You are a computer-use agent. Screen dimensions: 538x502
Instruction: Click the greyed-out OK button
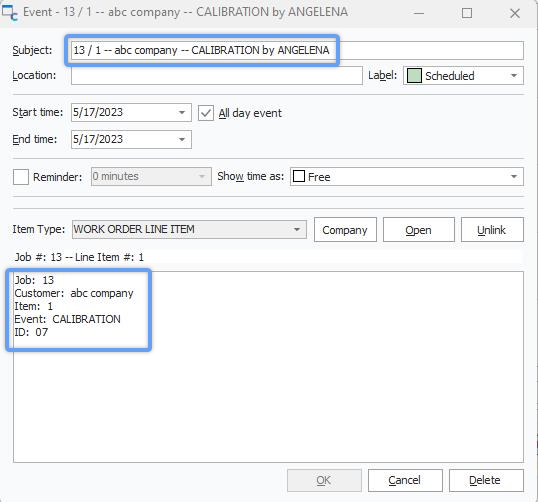coord(324,480)
